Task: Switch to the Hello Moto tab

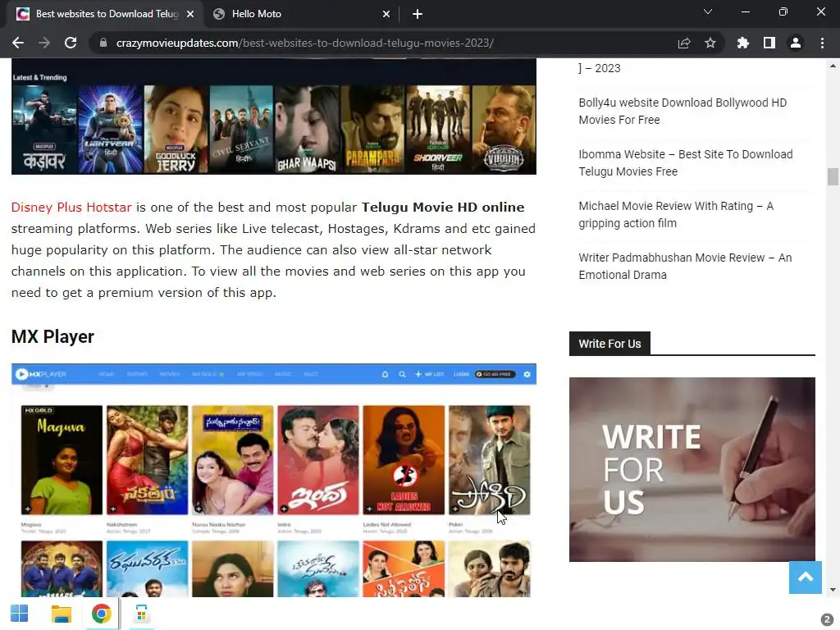Action: coord(301,14)
